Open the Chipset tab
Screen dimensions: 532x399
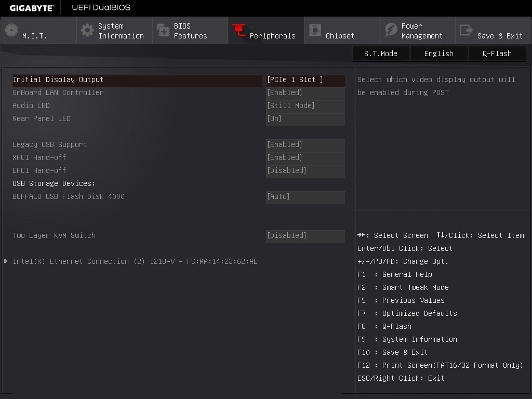[342, 31]
